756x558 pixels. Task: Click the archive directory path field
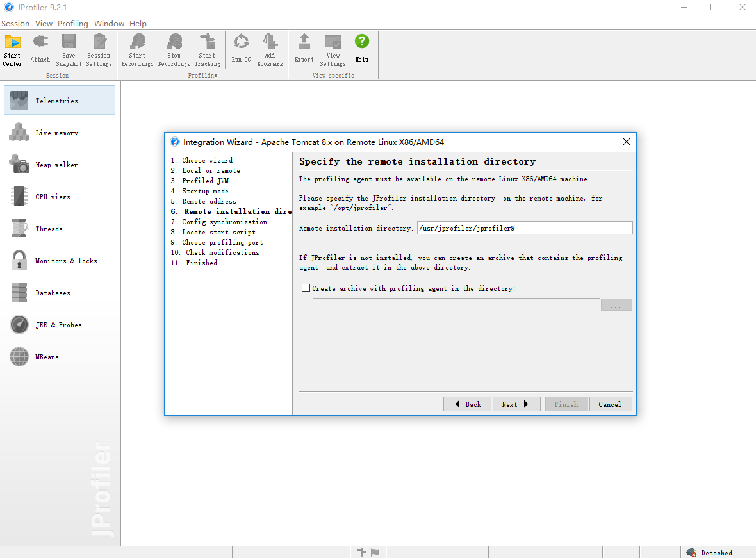[456, 305]
